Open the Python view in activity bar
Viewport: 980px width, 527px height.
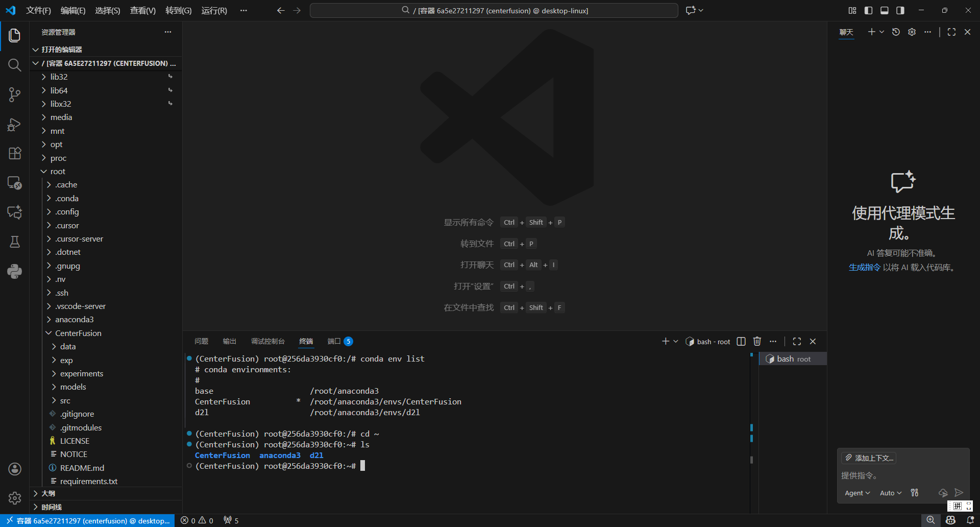coord(15,271)
